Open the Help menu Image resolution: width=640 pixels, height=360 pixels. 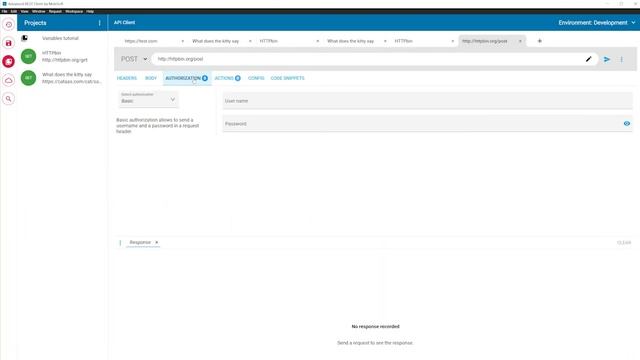90,11
